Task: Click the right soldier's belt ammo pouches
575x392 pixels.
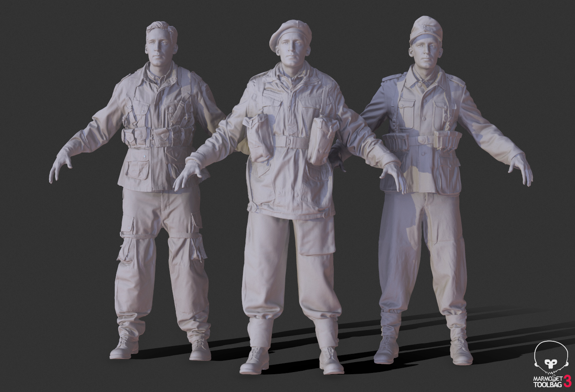Action: tap(447, 140)
